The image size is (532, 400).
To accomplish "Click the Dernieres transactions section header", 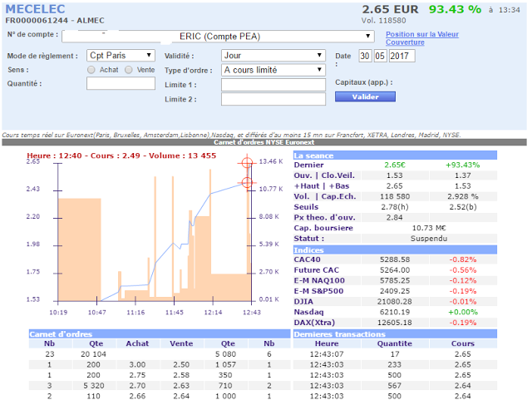I will pyautogui.click(x=395, y=334).
